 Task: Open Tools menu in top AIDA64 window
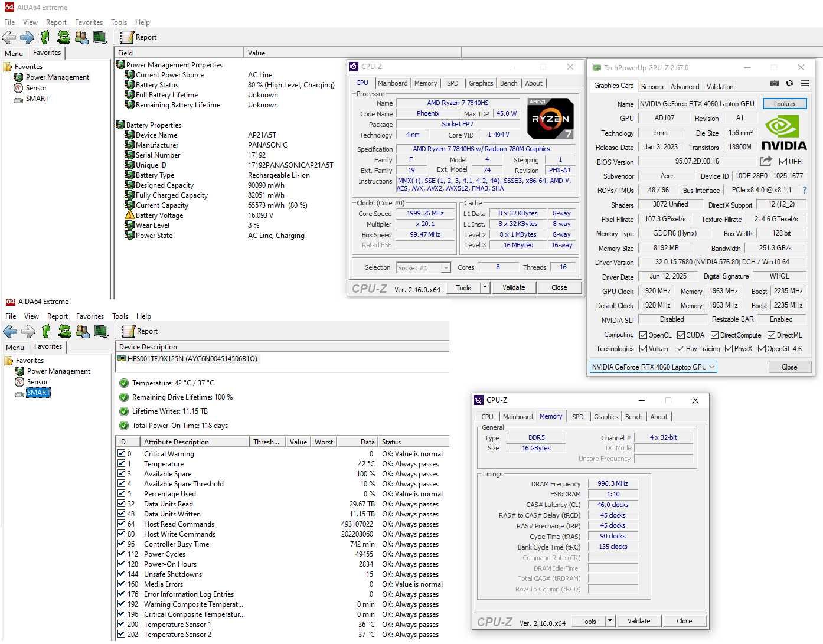[x=119, y=22]
